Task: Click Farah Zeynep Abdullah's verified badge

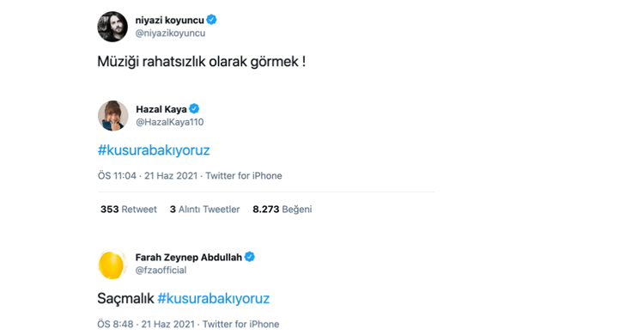Action: pyautogui.click(x=250, y=257)
